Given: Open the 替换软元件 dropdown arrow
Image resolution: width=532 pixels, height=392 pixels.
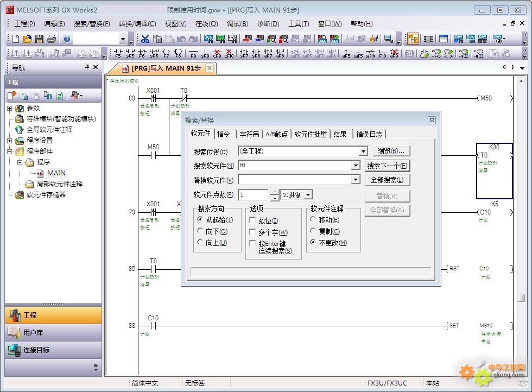Looking at the screenshot, I should coord(356,179).
